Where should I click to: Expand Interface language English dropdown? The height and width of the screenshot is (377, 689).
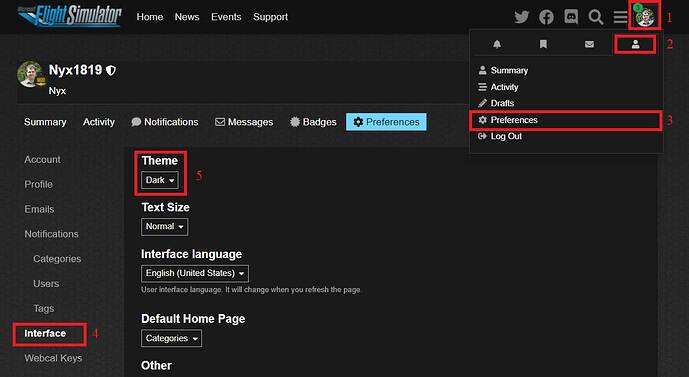pos(195,273)
